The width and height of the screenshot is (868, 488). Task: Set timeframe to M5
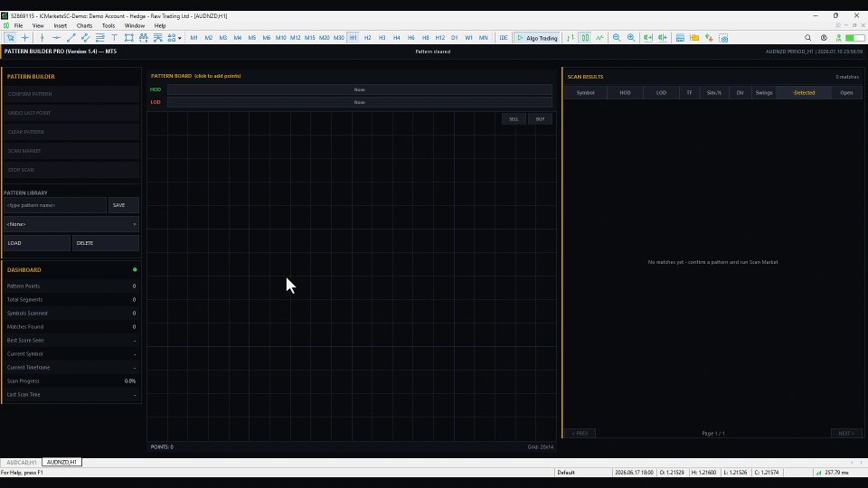252,38
